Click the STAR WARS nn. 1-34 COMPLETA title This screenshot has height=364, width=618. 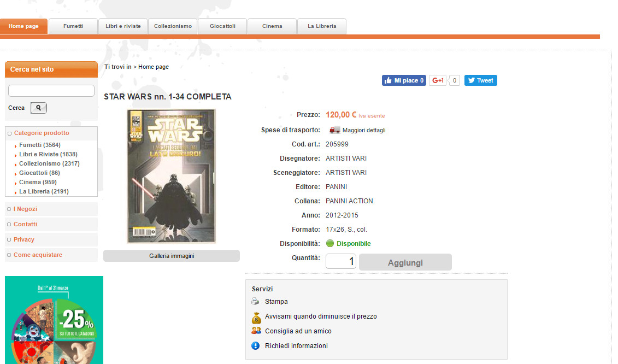coord(168,97)
